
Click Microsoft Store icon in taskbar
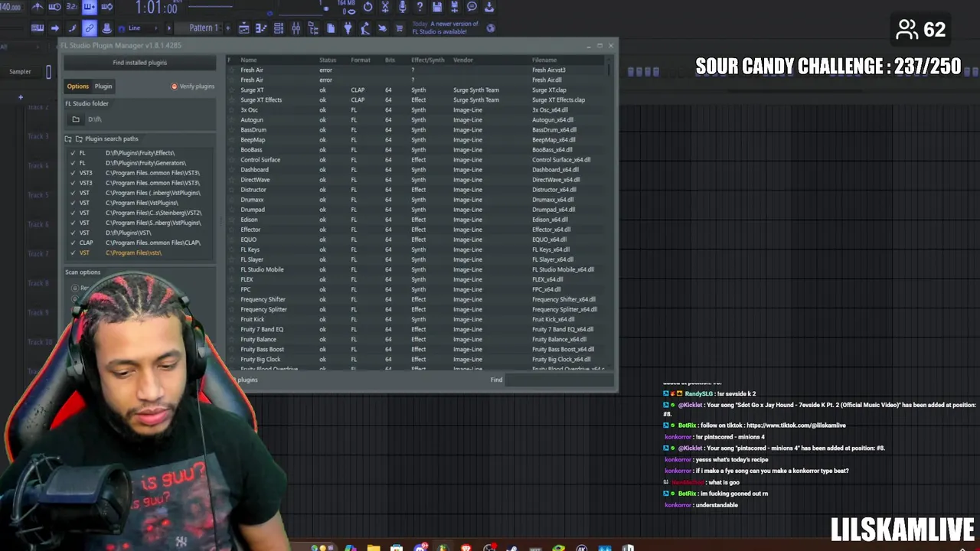point(397,548)
